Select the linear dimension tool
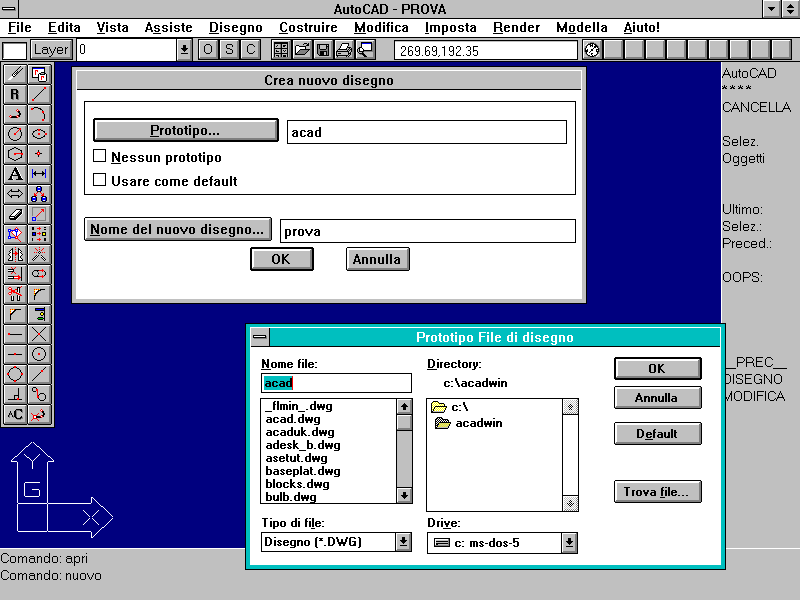This screenshot has width=800, height=600. pyautogui.click(x=39, y=174)
